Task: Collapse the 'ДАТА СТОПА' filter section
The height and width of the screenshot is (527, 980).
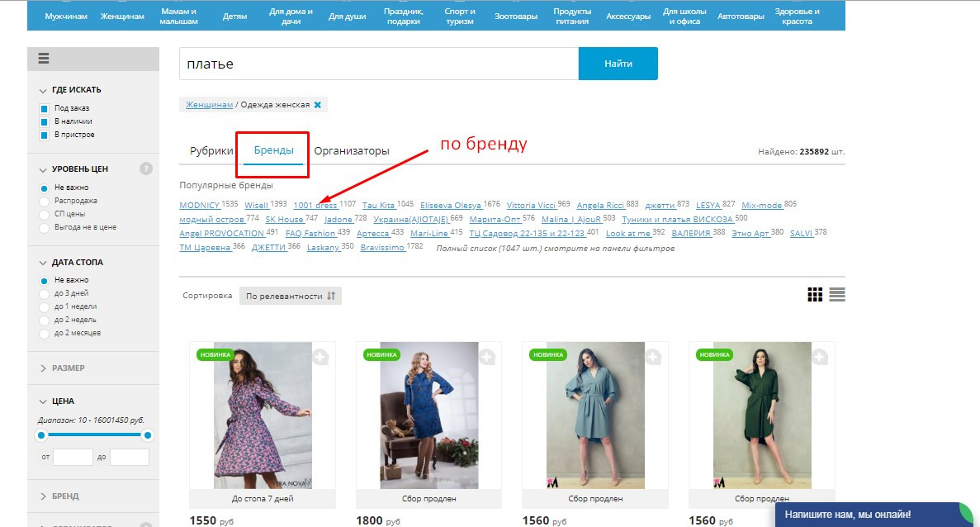Action: 71,263
